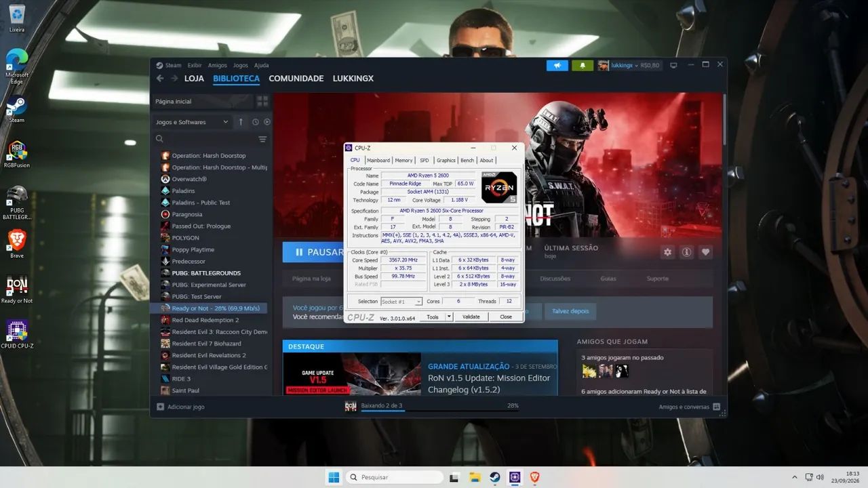Screen dimensions: 868x488
Task: Open game info circle icon
Action: [x=687, y=252]
